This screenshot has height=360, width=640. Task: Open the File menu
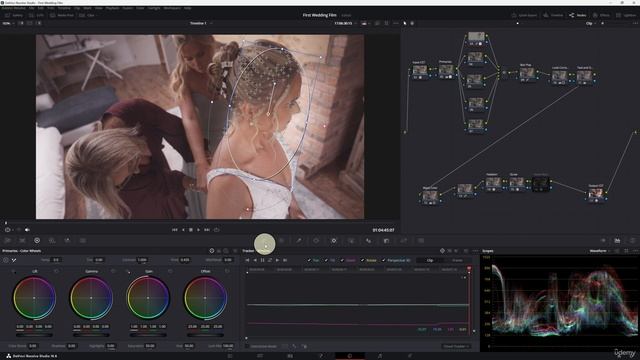tap(31, 8)
